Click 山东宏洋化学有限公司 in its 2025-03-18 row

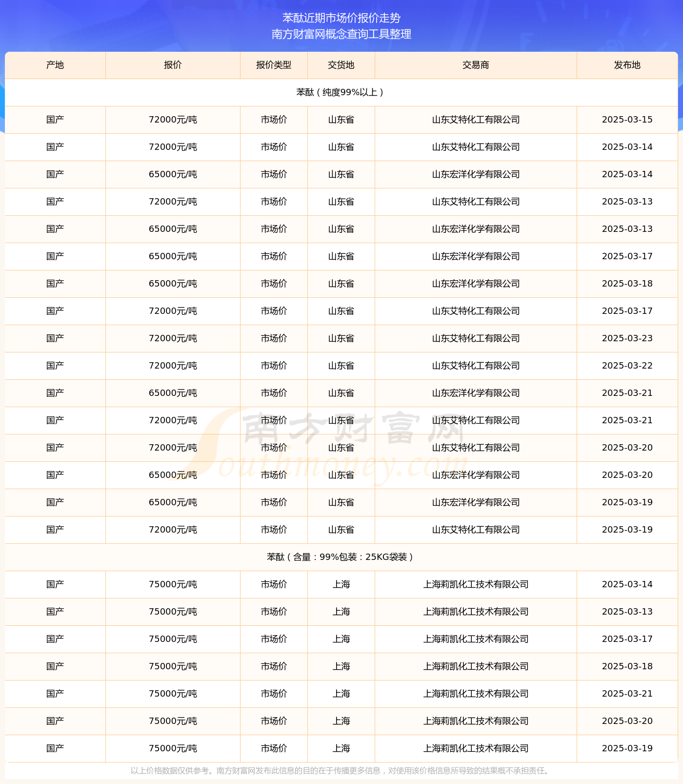[x=476, y=284]
